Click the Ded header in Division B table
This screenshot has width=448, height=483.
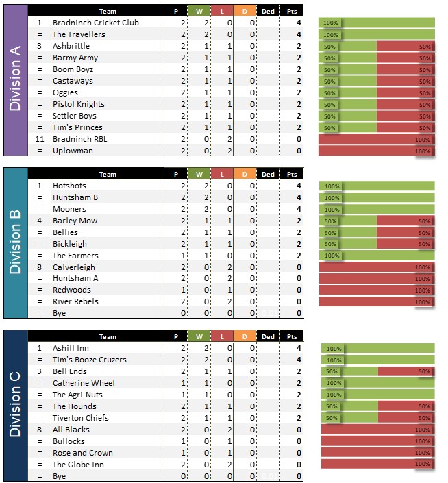(269, 174)
